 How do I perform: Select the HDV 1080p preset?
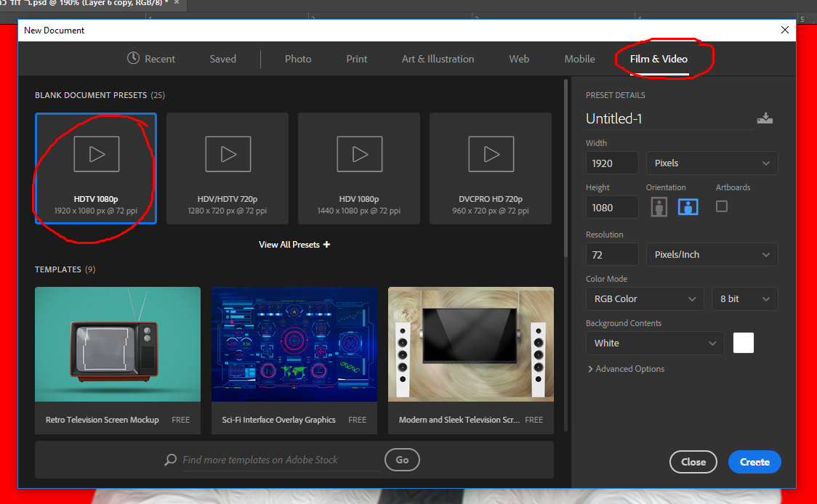359,168
